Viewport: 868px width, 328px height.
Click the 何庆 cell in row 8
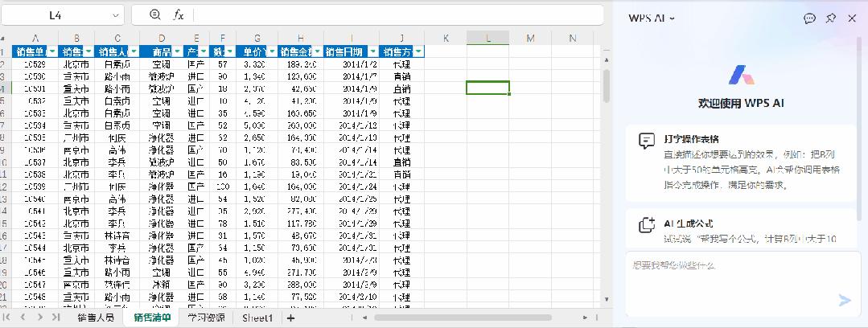pos(117,137)
